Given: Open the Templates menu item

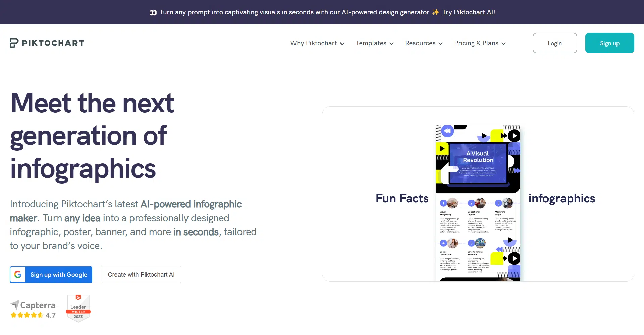Looking at the screenshot, I should click(x=371, y=43).
